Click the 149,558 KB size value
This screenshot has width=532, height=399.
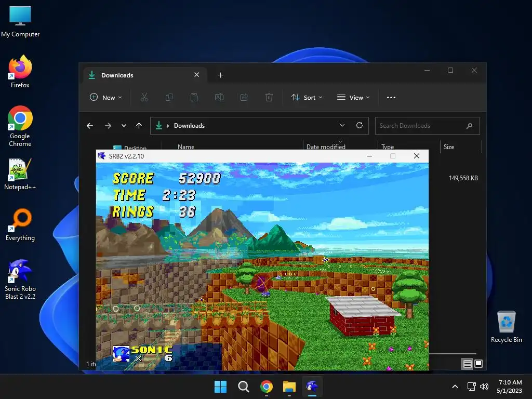click(x=463, y=178)
